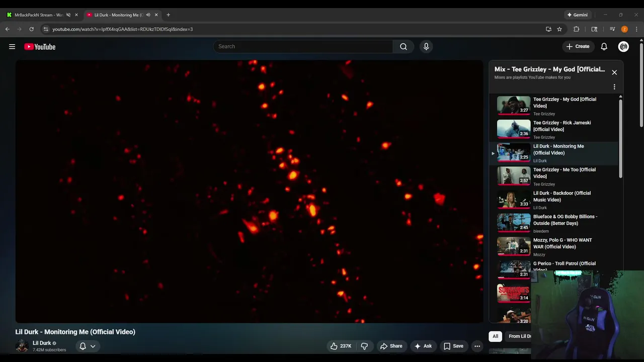Viewport: 644px width, 362px height.
Task: Select the All filter chip
Action: pyautogui.click(x=495, y=336)
